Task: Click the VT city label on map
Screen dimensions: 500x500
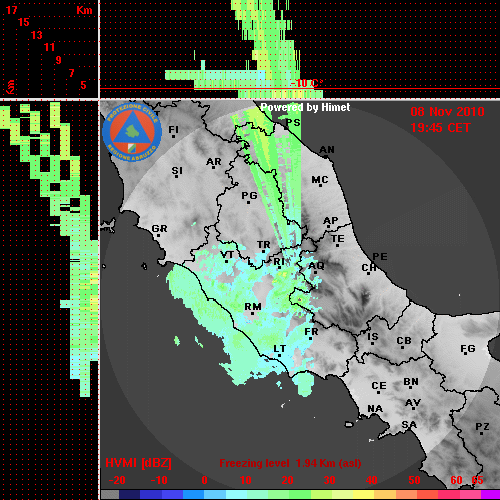Action: pos(227,255)
